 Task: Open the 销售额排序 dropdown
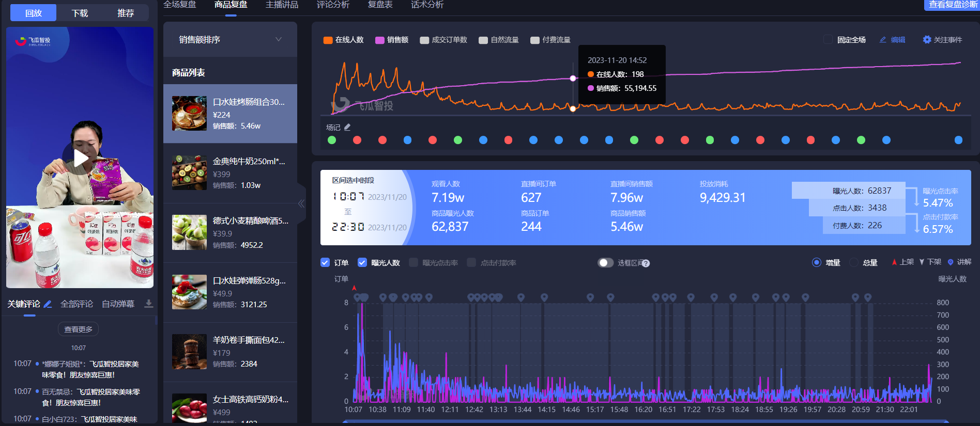tap(230, 39)
